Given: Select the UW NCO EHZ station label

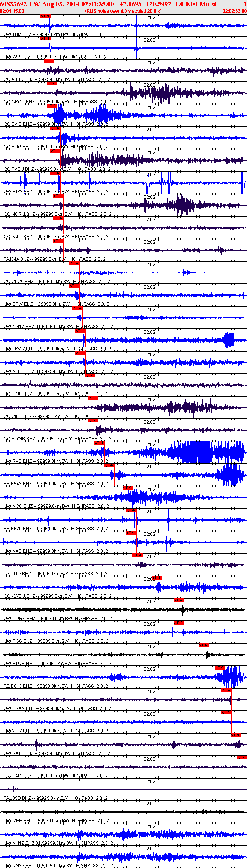Looking at the screenshot, I should pos(56,506).
